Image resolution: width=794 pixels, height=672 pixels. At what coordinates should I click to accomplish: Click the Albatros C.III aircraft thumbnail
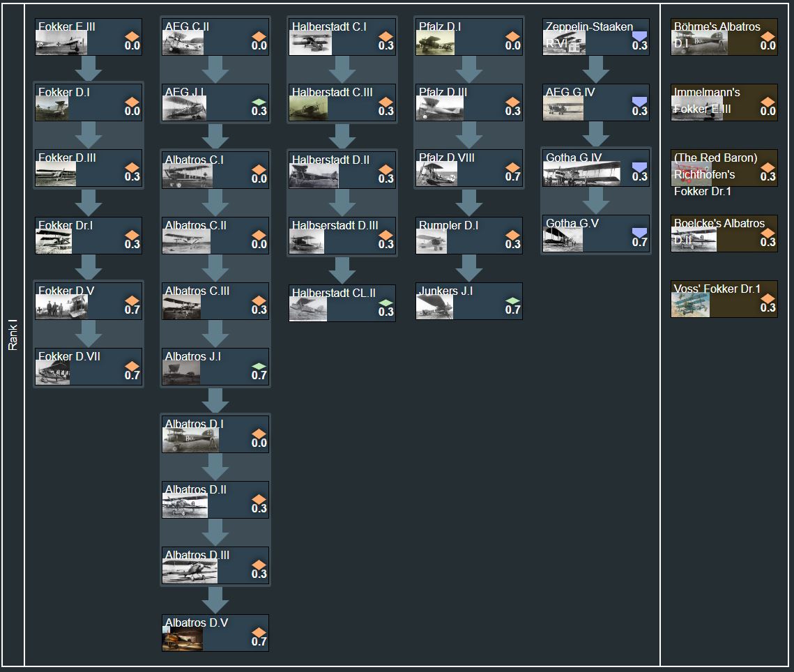182,308
